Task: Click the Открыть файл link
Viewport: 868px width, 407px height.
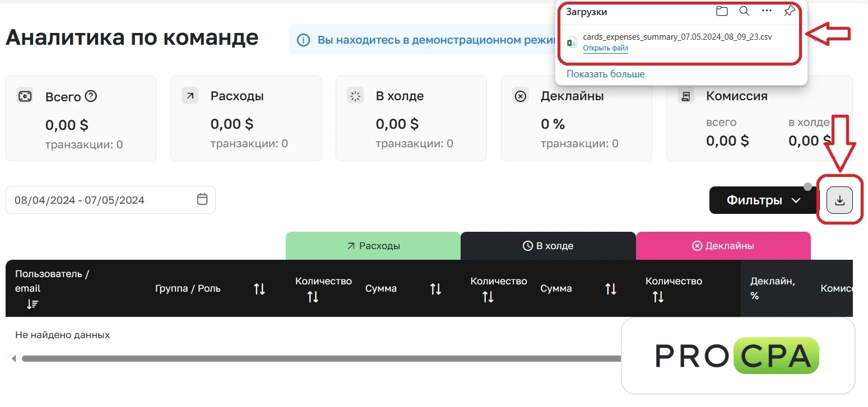Action: tap(606, 48)
